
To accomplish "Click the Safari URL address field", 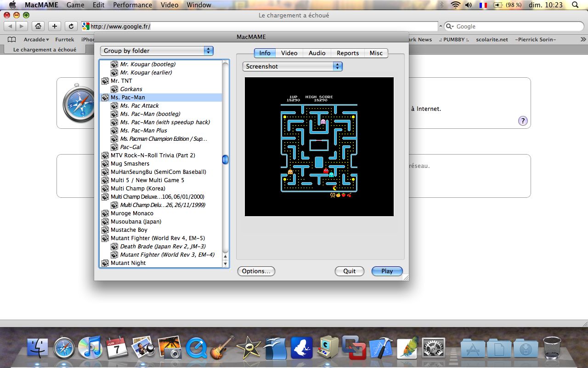I will click(x=260, y=26).
